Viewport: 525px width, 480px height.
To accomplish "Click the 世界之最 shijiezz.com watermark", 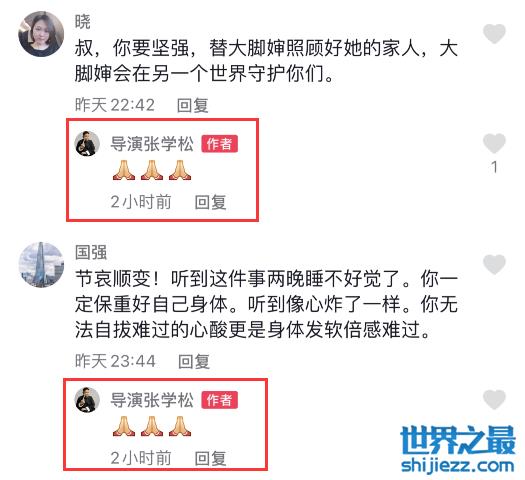I will click(x=458, y=450).
